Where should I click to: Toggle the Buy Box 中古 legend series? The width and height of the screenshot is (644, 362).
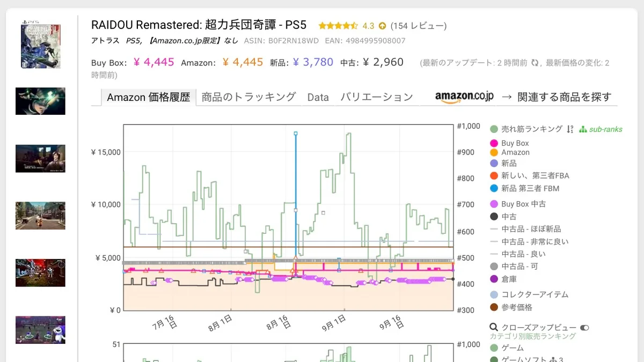tap(518, 204)
